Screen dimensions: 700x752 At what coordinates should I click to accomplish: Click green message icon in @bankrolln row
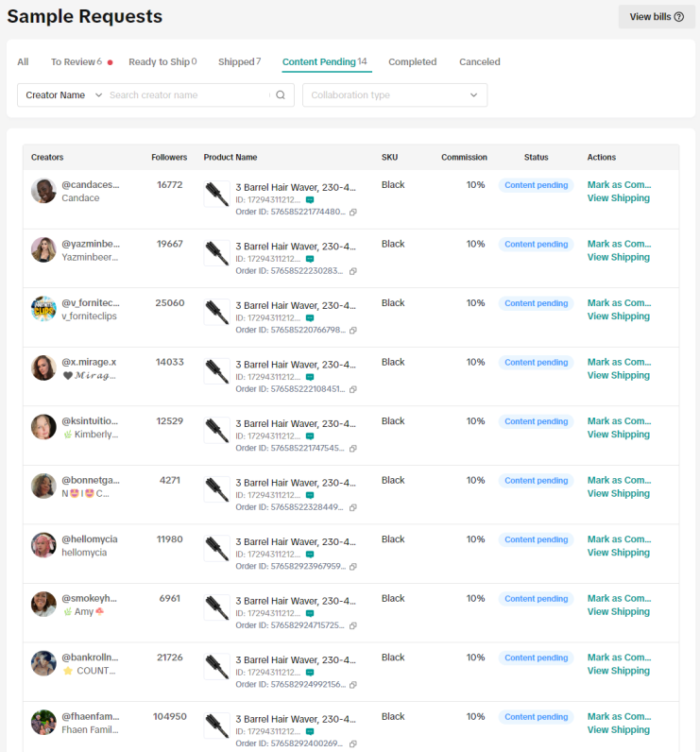310,673
